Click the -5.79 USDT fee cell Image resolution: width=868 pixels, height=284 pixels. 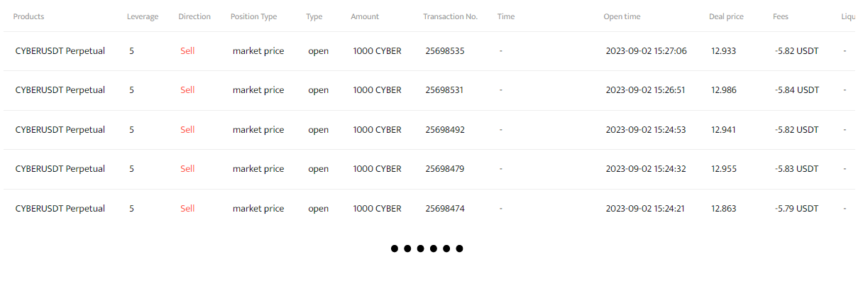click(796, 209)
